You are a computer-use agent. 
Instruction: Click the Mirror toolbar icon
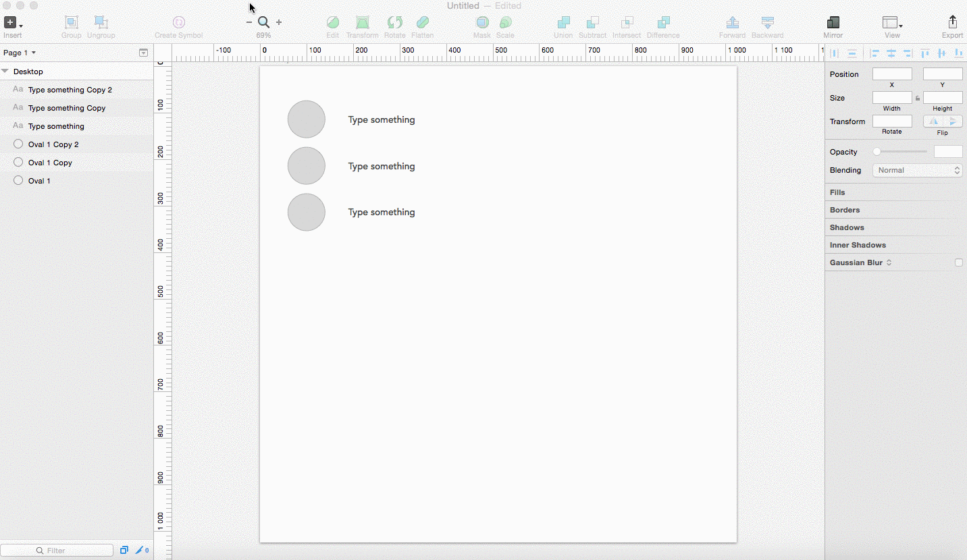[x=833, y=23]
